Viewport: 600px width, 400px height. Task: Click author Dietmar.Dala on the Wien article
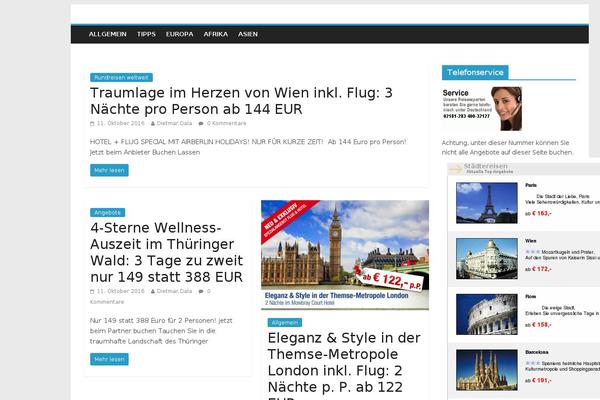point(174,123)
